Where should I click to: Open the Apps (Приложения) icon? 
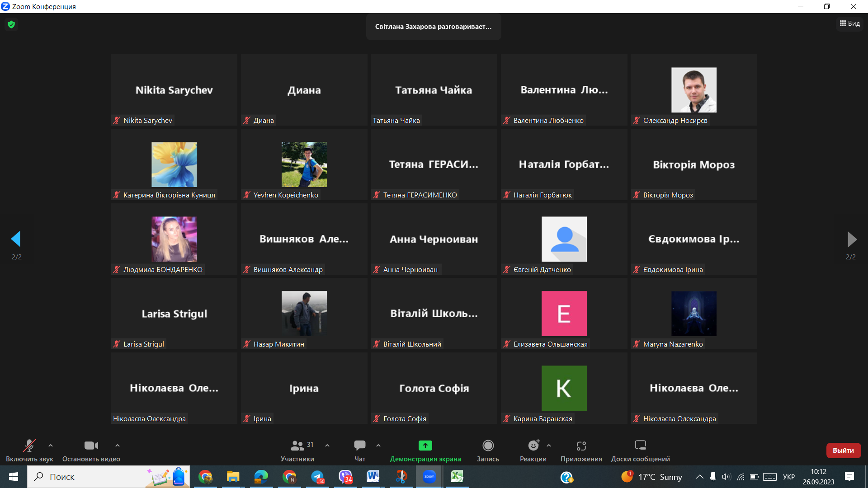click(581, 446)
